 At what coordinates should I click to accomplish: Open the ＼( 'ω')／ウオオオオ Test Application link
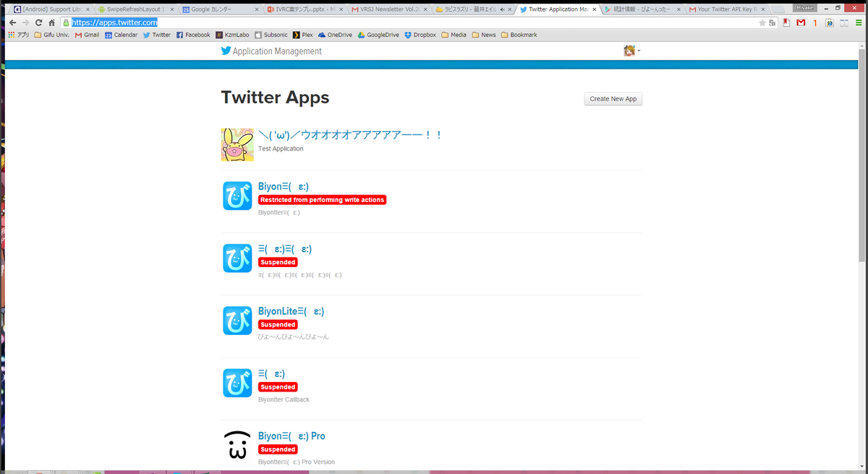tap(350, 135)
